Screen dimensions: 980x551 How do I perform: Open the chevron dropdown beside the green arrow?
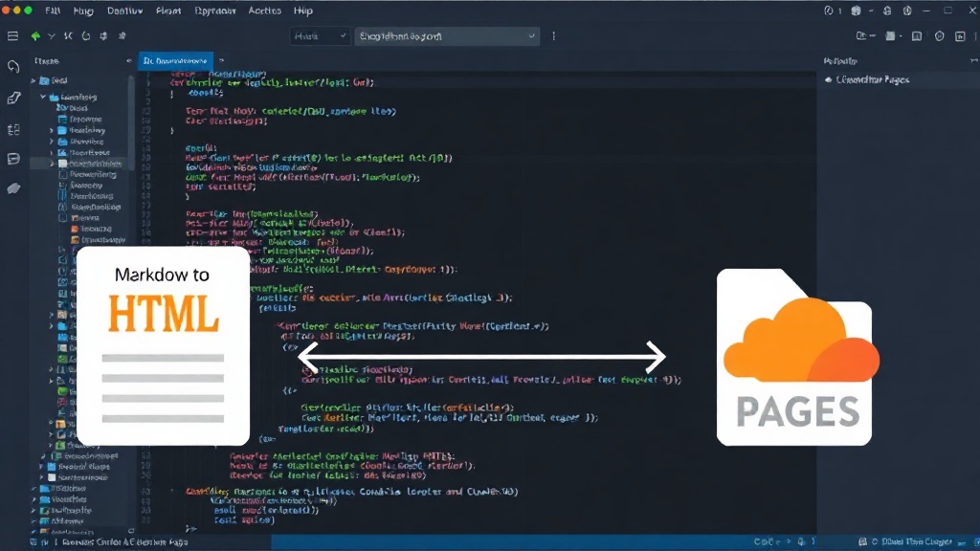point(52,36)
